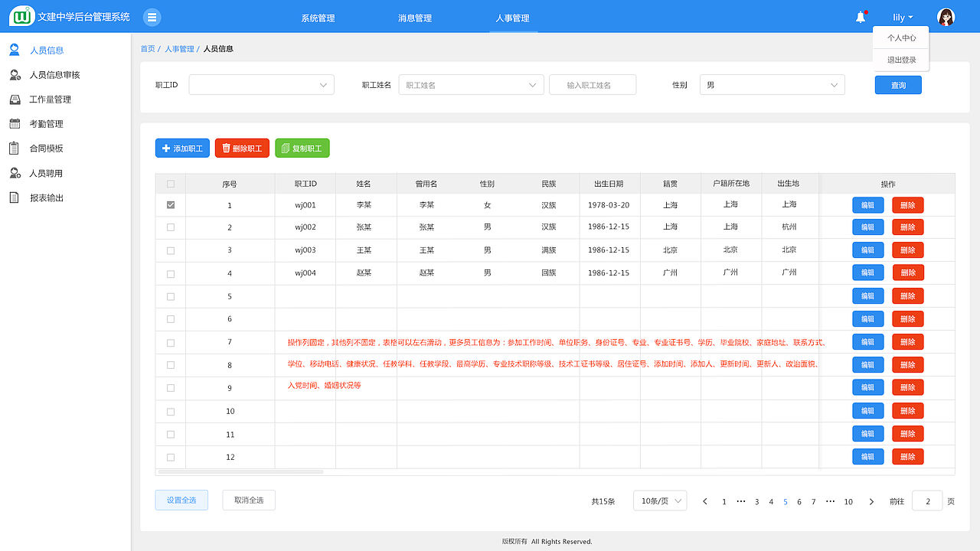Click the 文建中学 logo icon
The width and height of the screenshot is (980, 551).
coord(21,16)
